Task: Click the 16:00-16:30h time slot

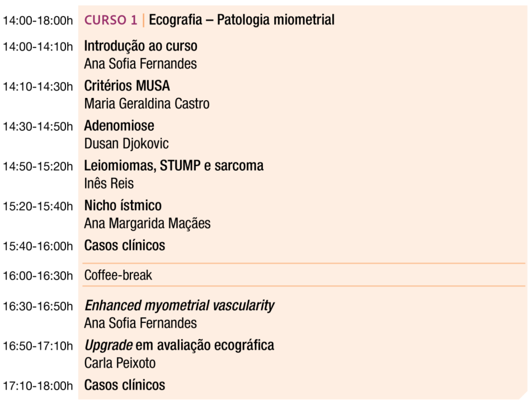Action: (x=38, y=276)
